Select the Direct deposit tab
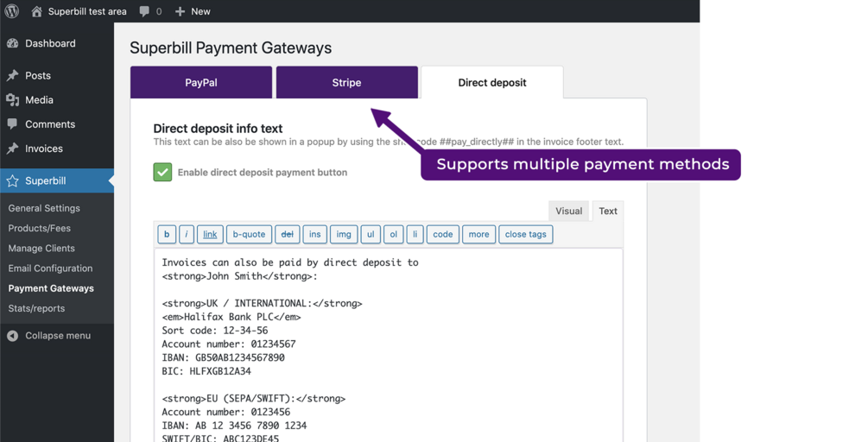Viewport: 868px width, 442px height. (492, 82)
